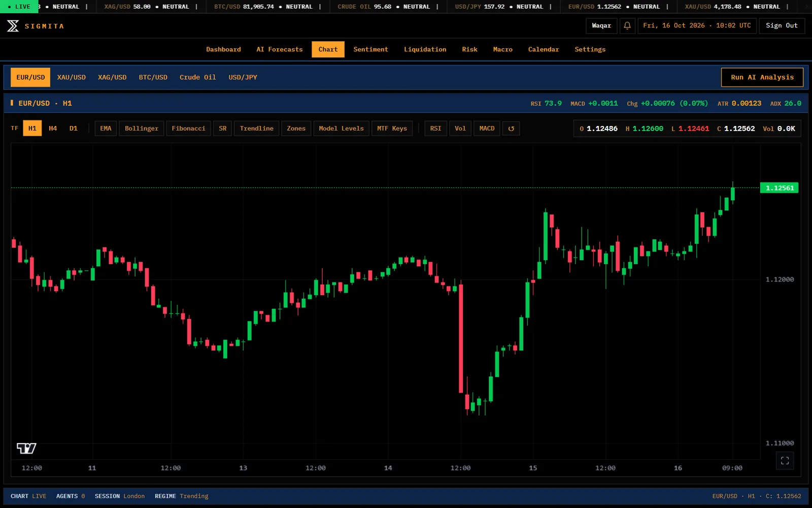The image size is (812, 508).
Task: Open the Settings page
Action: pos(590,49)
